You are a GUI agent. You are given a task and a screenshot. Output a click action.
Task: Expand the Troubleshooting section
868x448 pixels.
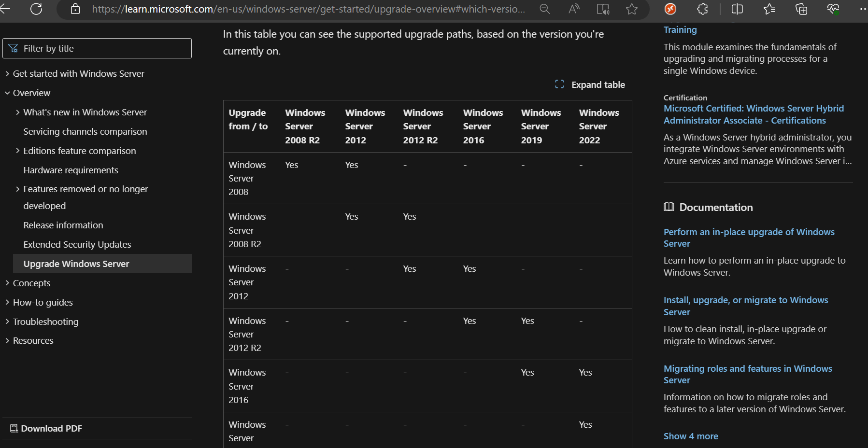7,322
